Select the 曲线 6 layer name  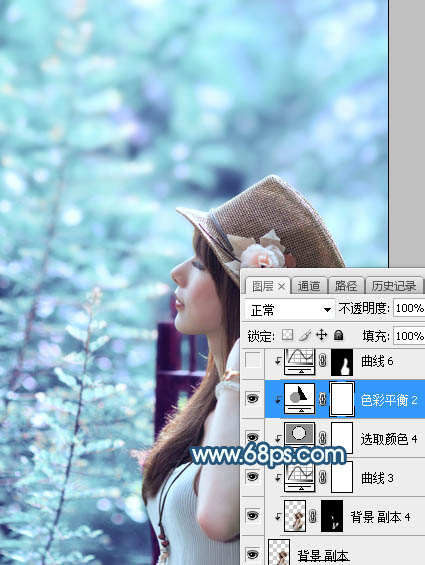point(377,361)
